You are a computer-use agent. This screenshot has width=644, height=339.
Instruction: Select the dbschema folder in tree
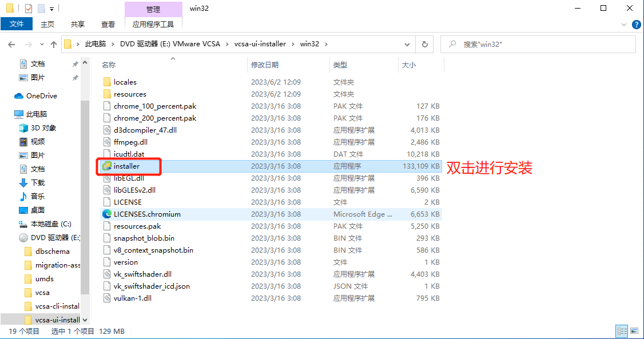[52, 251]
